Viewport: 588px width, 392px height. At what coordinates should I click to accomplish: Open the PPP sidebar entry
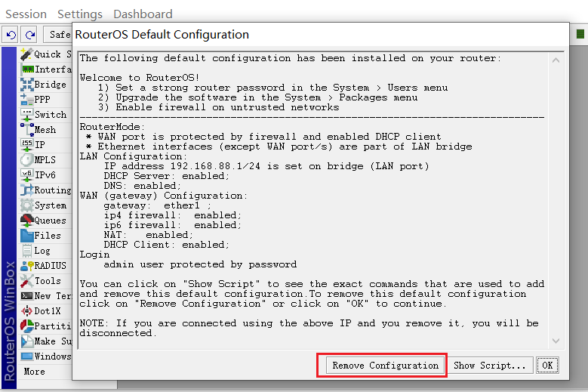[x=42, y=100]
